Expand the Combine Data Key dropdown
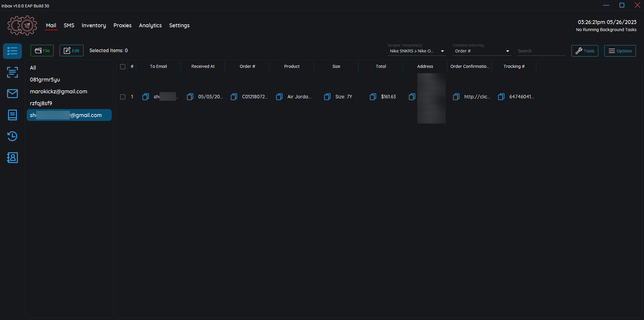Viewport: 644px width, 320px height. click(x=482, y=51)
